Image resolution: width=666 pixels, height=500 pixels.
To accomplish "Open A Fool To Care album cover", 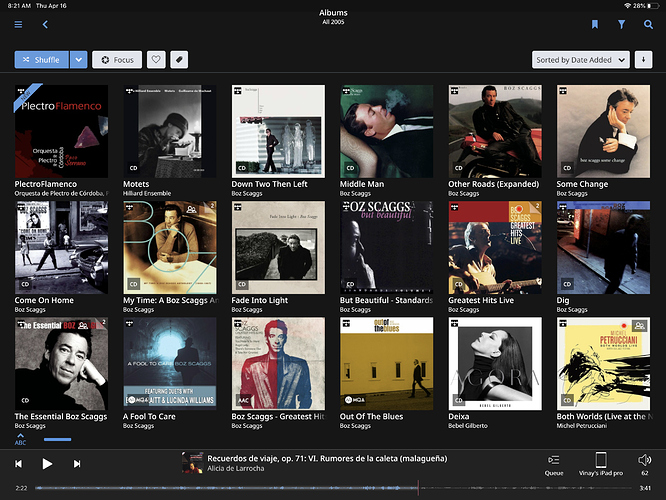I will coord(170,364).
